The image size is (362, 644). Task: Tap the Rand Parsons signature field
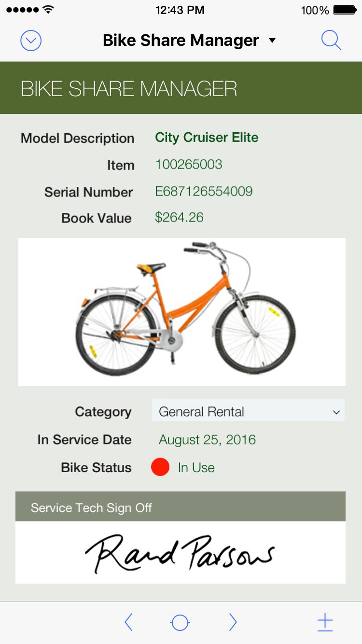click(180, 552)
